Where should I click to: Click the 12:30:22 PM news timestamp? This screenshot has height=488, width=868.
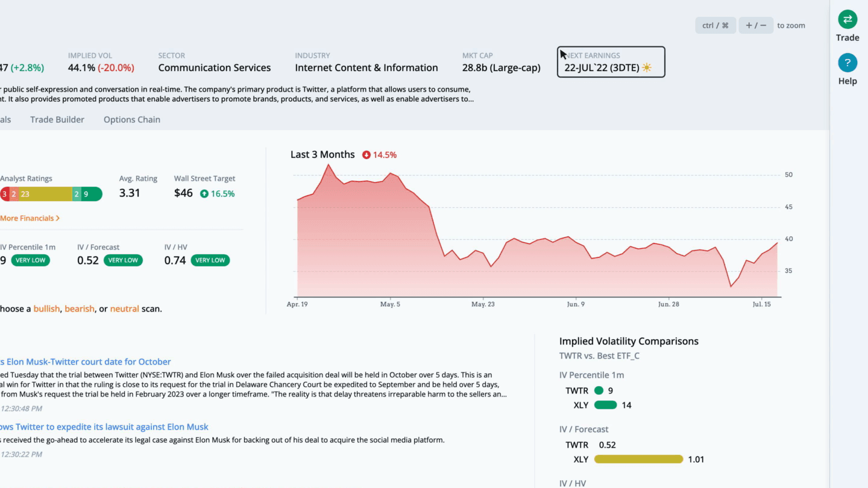coord(21,454)
